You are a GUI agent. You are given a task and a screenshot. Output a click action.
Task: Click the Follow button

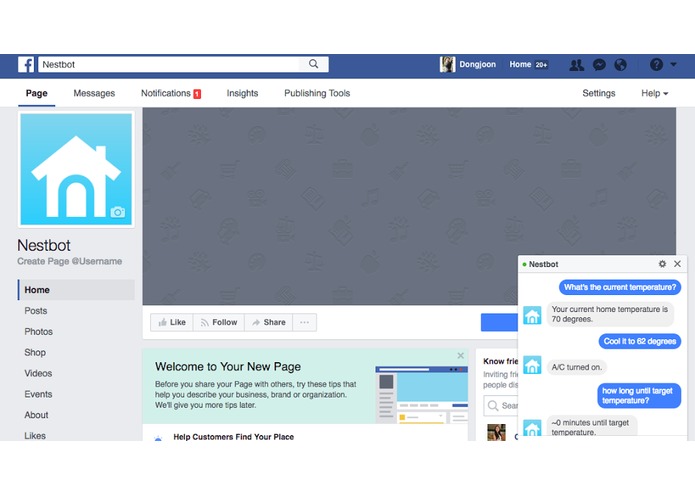(x=219, y=322)
